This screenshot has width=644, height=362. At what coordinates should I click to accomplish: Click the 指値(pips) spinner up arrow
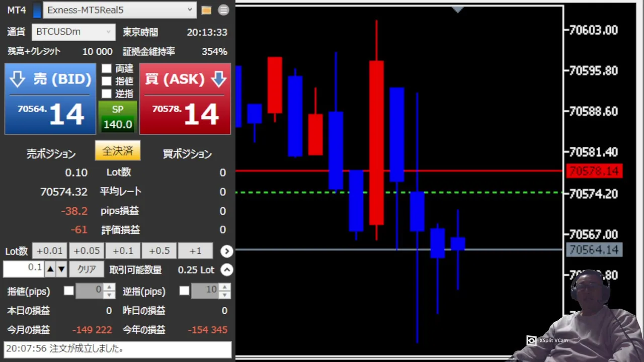(x=109, y=287)
